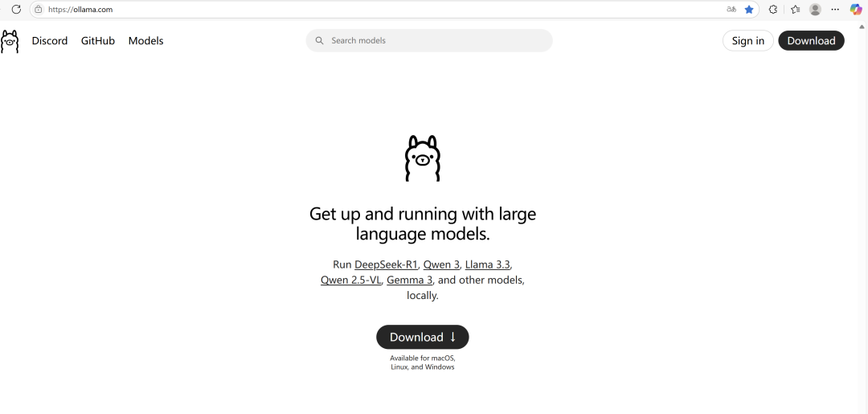
Task: Click the headline "Get up and running with large"
Action: (423, 214)
